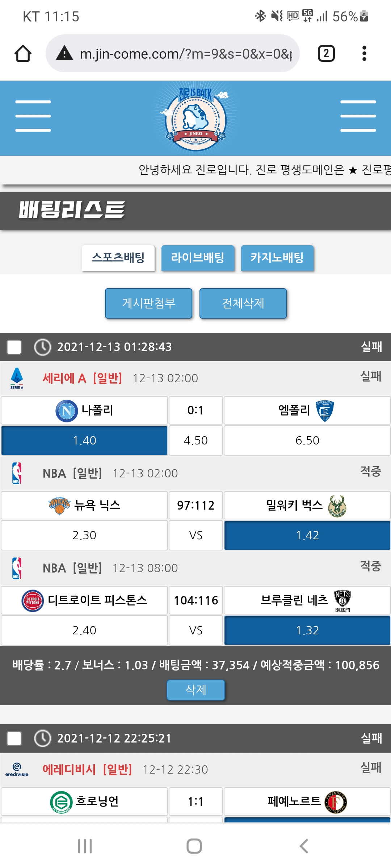Tap the browser address bar URL
This screenshot has height=868, width=391.
[x=186, y=54]
